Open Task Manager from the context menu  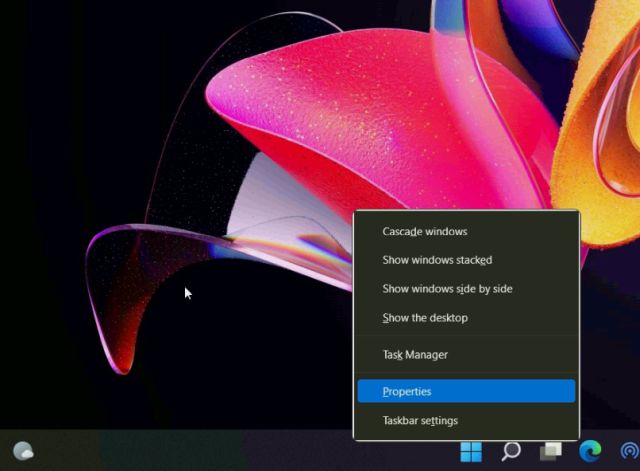415,355
